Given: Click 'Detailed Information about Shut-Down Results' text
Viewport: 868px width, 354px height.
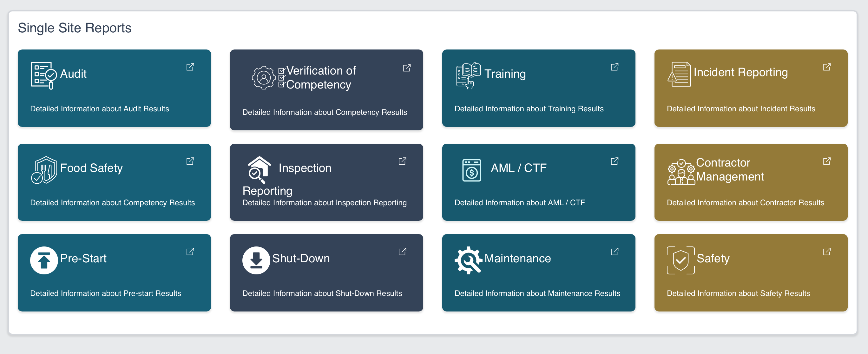Looking at the screenshot, I should point(322,293).
